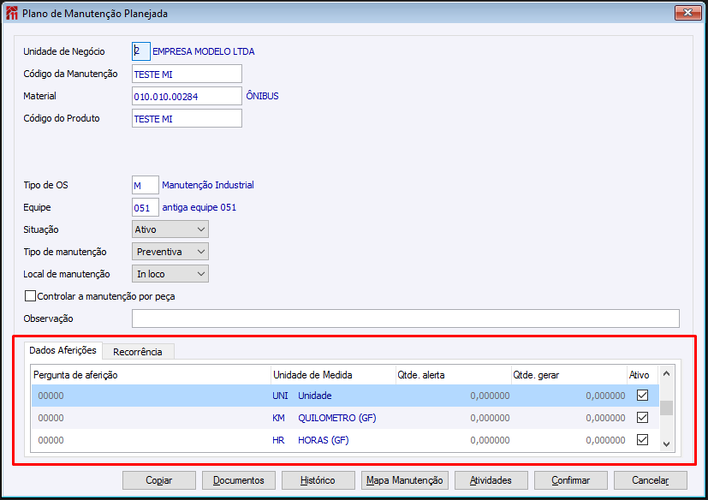Click the Confirmar button
The width and height of the screenshot is (708, 500).
click(x=571, y=480)
